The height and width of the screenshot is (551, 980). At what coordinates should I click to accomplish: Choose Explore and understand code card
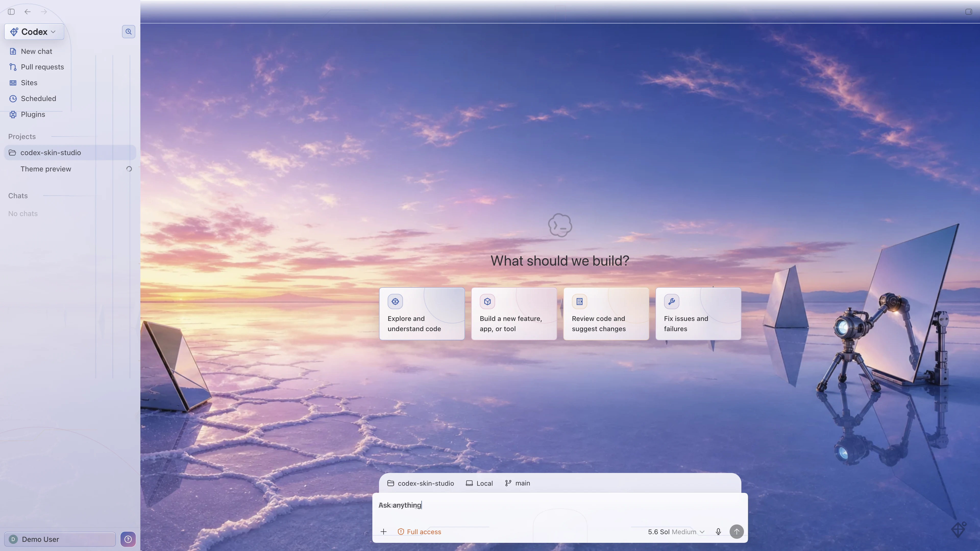422,314
